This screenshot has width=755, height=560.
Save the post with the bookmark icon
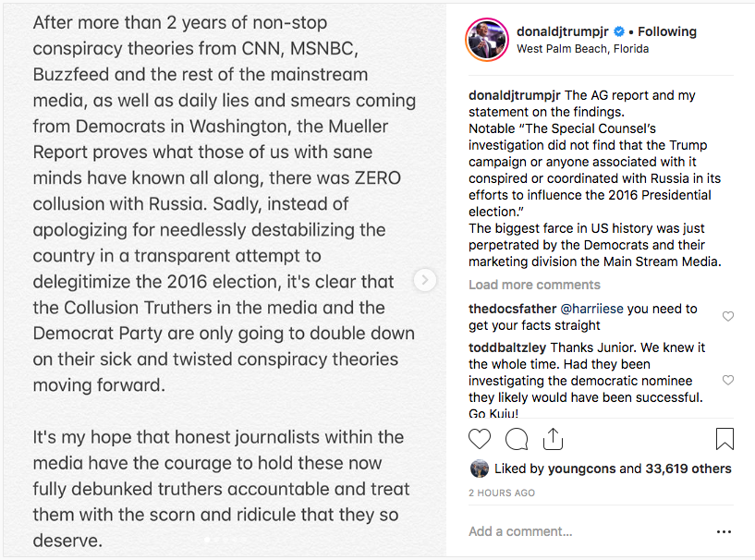(x=725, y=439)
